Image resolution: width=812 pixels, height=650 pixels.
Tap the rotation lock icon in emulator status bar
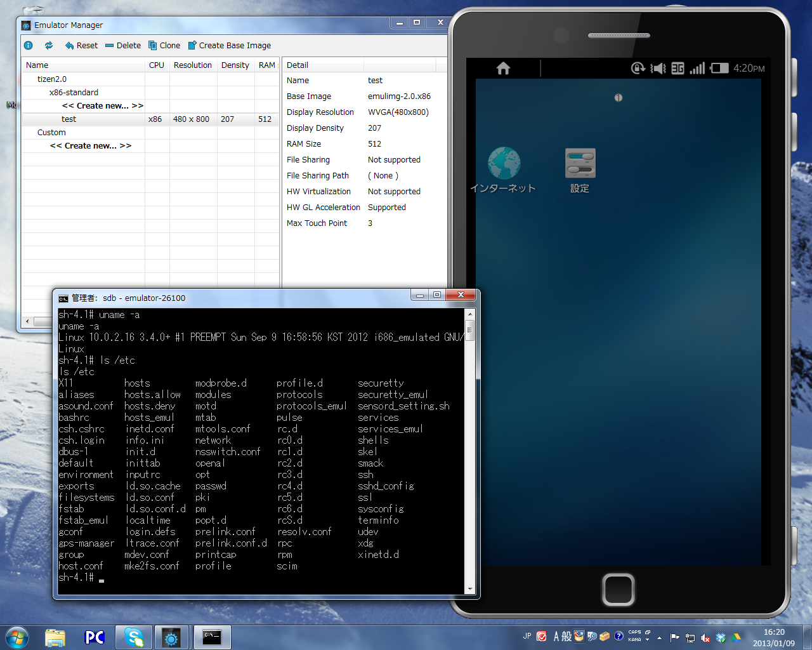click(638, 68)
